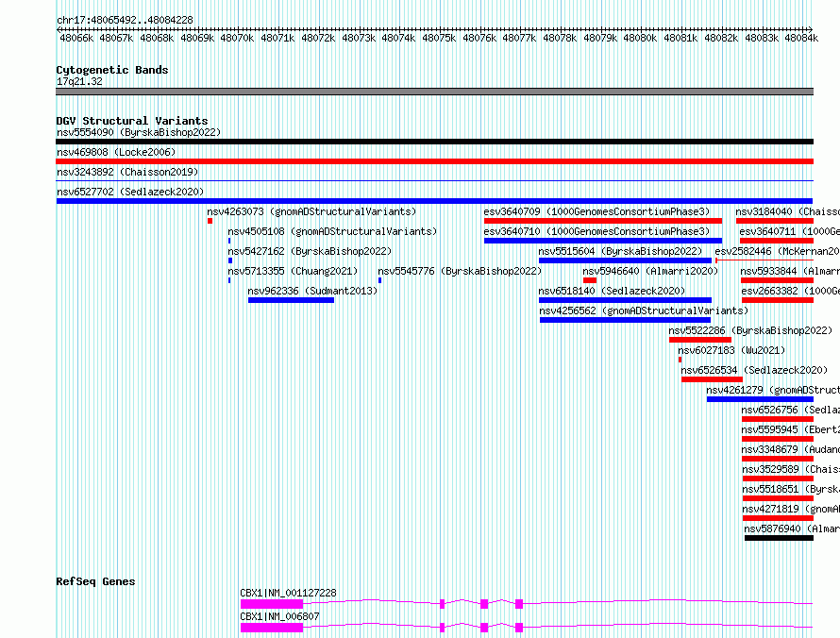840x638 pixels.
Task: Open nsv4505108 gnomADStructuralVariants label
Action: click(332, 231)
